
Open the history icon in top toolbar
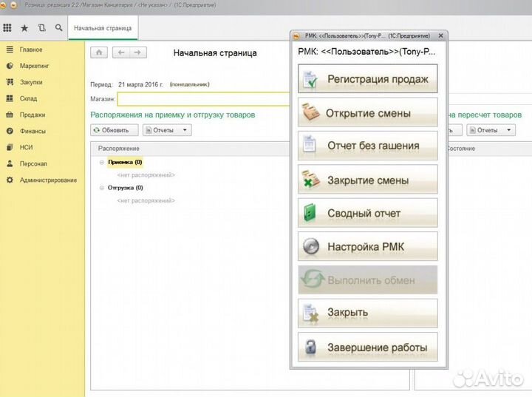click(41, 28)
